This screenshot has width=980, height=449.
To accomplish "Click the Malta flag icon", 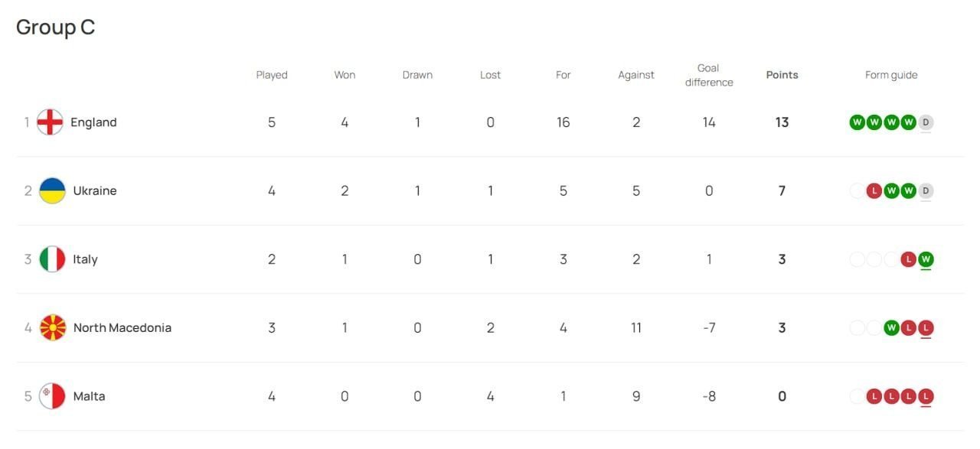I will tap(52, 396).
